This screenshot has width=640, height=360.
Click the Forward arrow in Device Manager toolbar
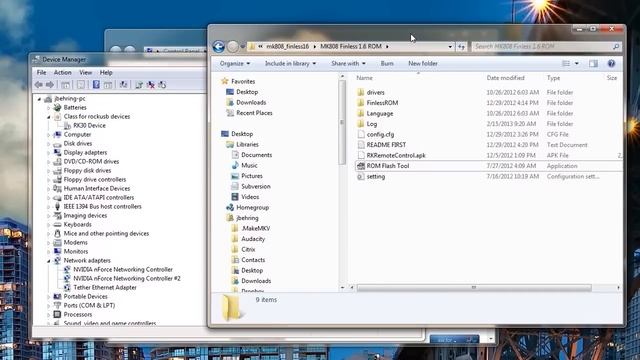tap(50, 85)
